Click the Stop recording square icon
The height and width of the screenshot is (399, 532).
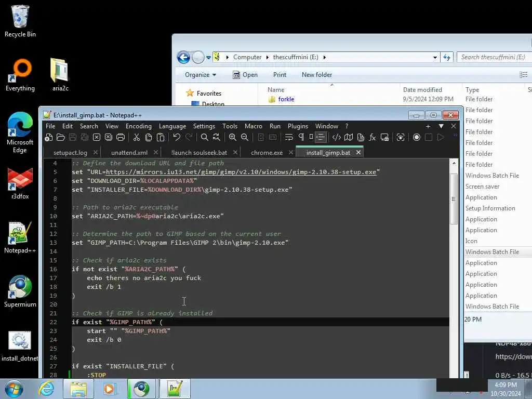[429, 137]
